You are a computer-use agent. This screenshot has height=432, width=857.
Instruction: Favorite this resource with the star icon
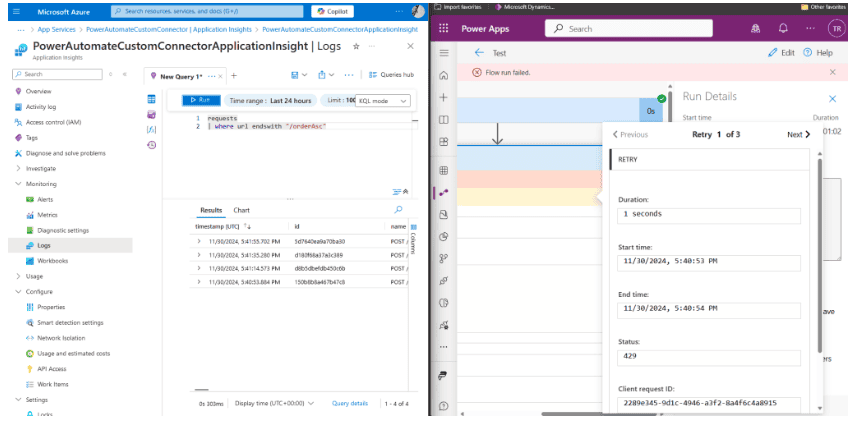[x=356, y=46]
